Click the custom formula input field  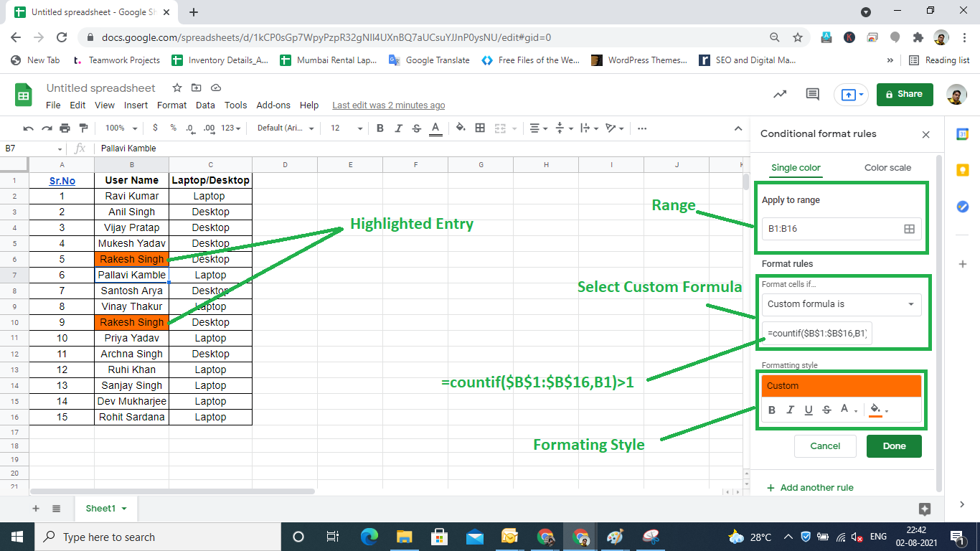click(817, 333)
